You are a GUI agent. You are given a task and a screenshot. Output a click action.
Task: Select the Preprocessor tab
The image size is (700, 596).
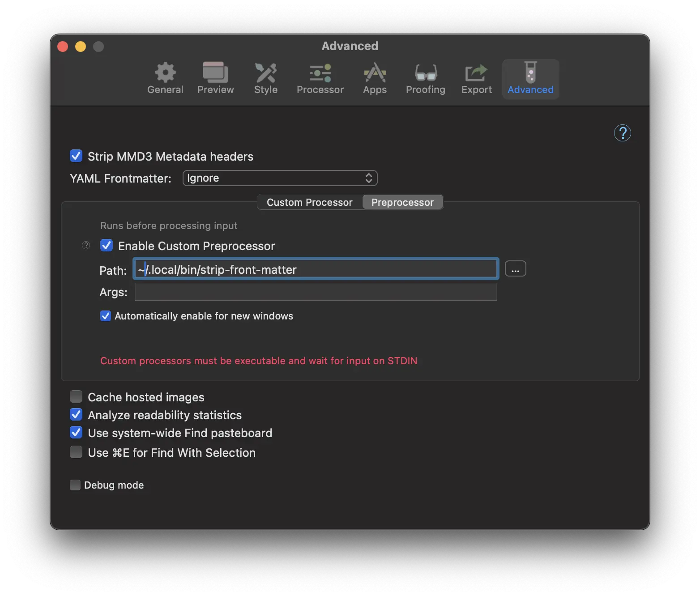[x=402, y=202]
